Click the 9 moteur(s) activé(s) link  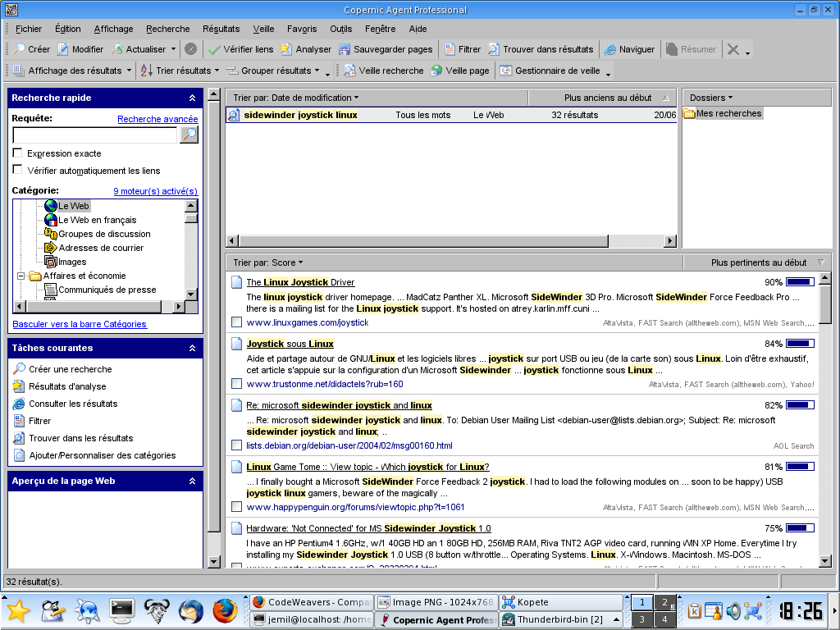coord(155,191)
